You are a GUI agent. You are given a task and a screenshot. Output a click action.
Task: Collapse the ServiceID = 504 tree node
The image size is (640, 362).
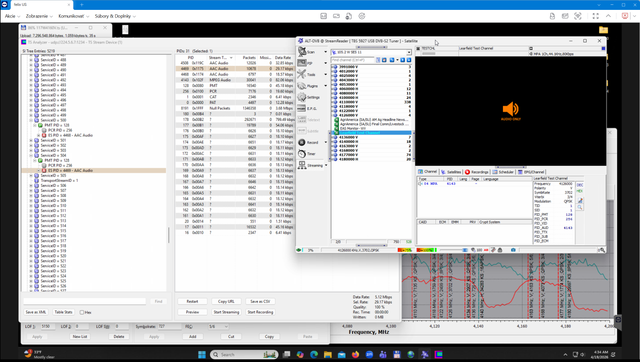pos(31,155)
